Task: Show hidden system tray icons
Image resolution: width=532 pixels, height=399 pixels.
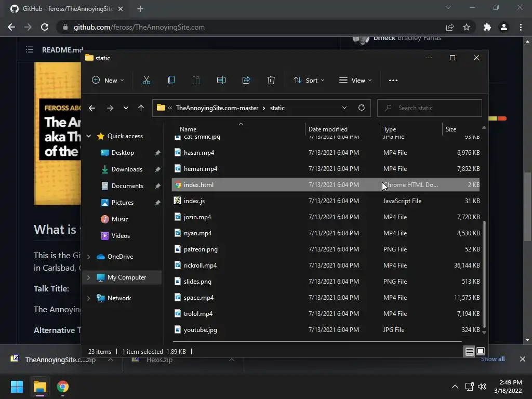Action: click(x=455, y=387)
